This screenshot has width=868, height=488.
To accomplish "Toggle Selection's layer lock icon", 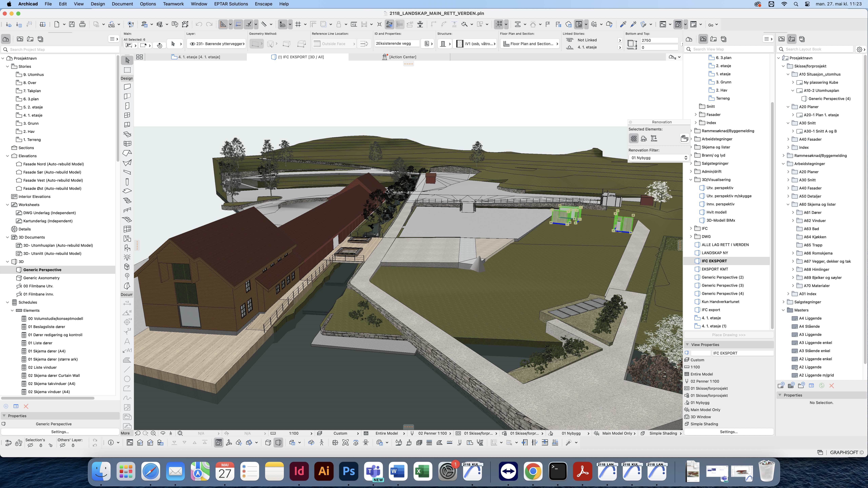I will (x=41, y=445).
